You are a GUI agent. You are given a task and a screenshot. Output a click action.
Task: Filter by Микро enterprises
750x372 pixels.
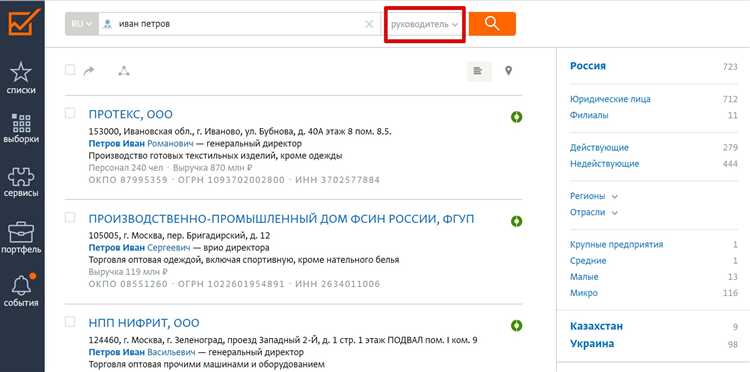point(584,293)
